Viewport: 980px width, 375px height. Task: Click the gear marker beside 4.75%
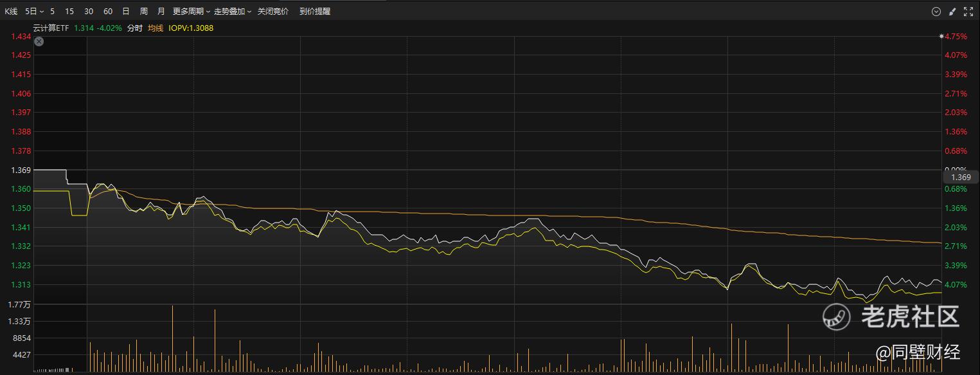[941, 37]
